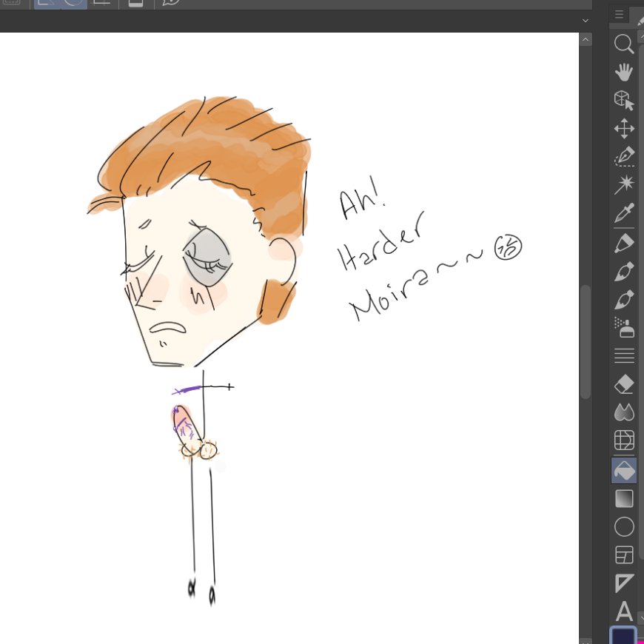Select the Hand move-canvas tool
Image resolution: width=644 pixels, height=644 pixels.
623,73
